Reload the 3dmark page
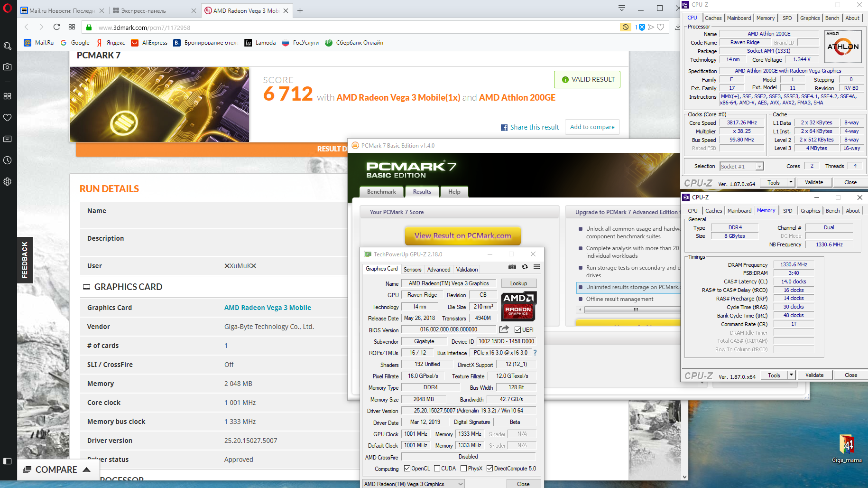Image resolution: width=868 pixels, height=488 pixels. pyautogui.click(x=56, y=27)
